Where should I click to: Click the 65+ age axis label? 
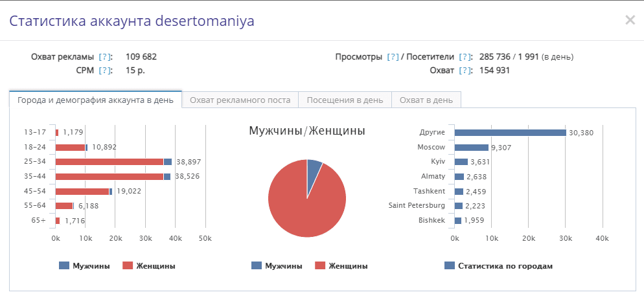click(x=38, y=221)
